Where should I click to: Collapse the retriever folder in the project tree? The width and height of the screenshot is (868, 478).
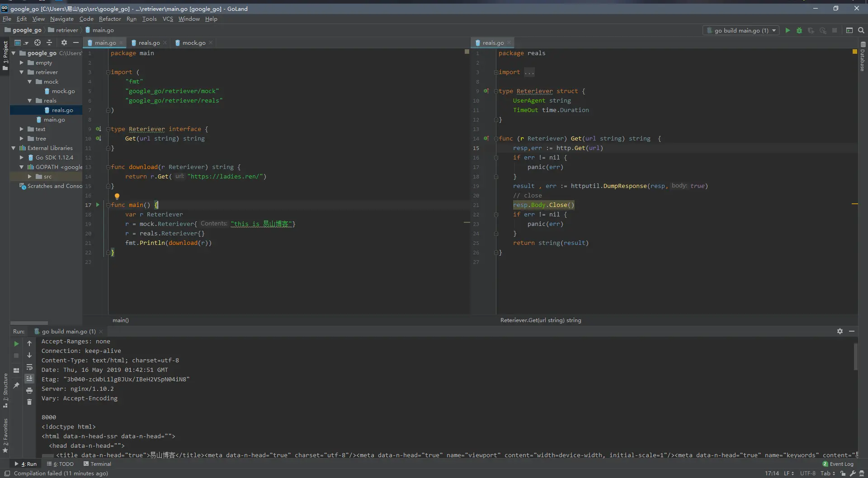[21, 72]
